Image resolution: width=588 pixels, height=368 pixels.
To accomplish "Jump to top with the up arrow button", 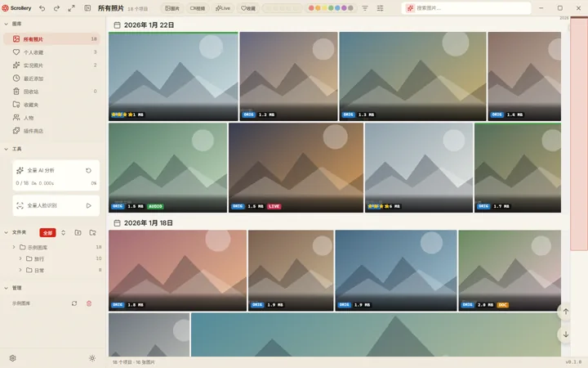I will click(x=565, y=312).
